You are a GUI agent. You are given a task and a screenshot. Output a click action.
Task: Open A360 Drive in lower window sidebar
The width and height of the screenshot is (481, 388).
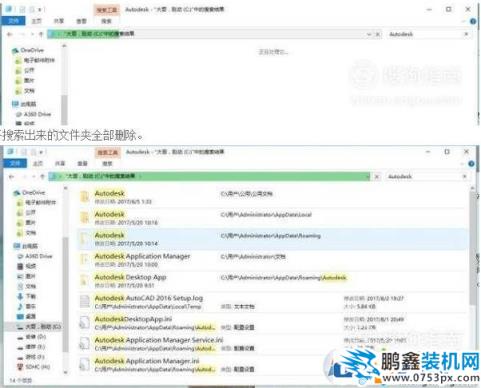coord(35,256)
